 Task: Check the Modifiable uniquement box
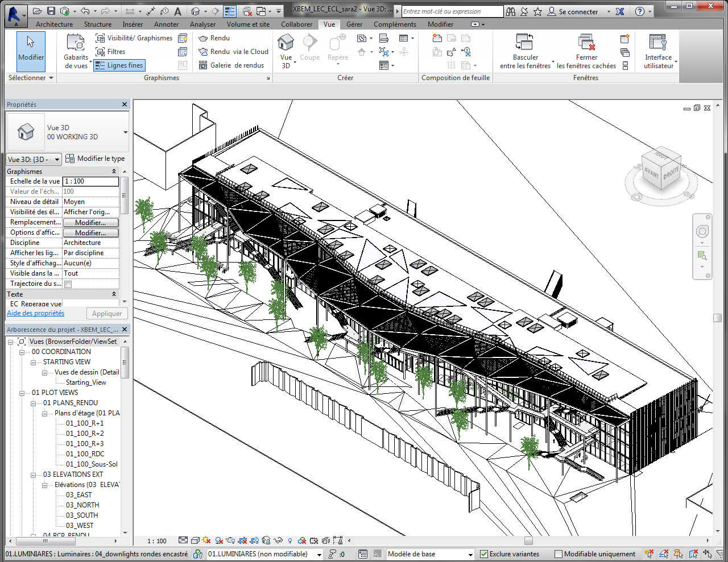click(559, 554)
